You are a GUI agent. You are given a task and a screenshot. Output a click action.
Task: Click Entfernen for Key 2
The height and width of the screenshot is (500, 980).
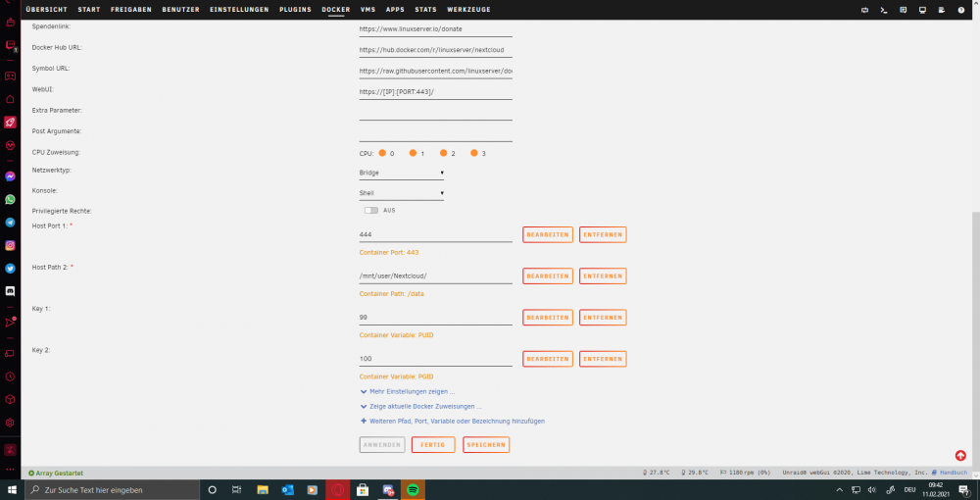(x=603, y=359)
